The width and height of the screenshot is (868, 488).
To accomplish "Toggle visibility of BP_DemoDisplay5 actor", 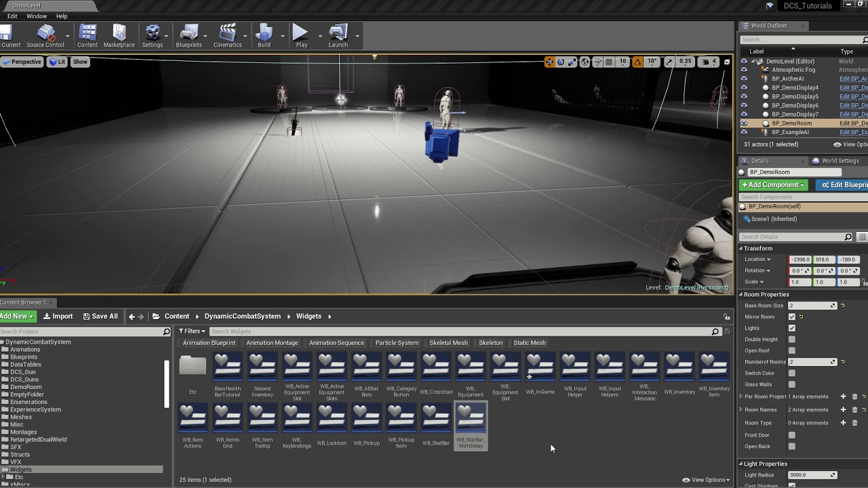I will coord(744,96).
